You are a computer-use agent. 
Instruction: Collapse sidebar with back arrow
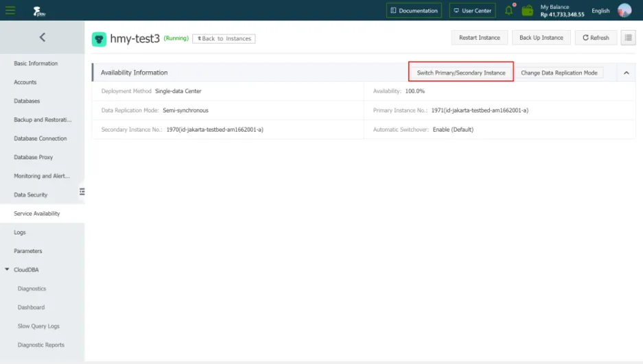coord(43,37)
